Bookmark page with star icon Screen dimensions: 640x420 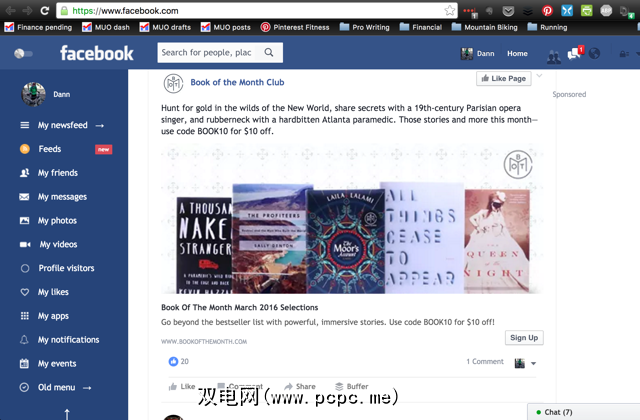450,11
